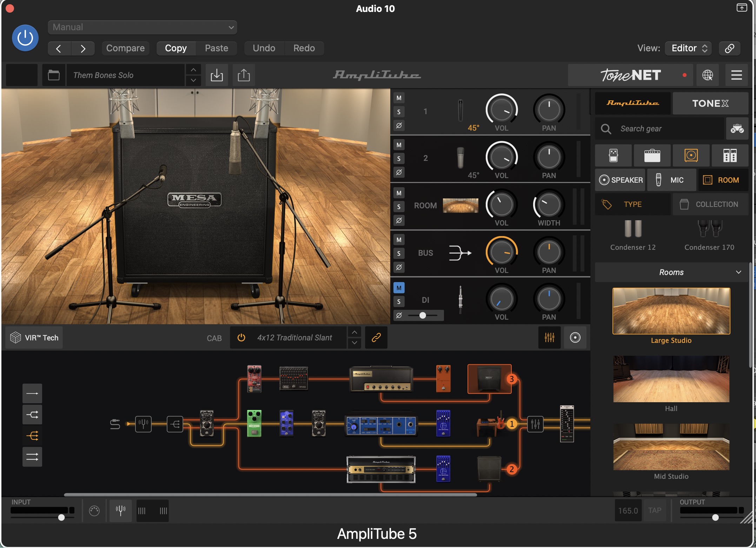Click the cab link chain icon
The image size is (756, 548).
tap(376, 338)
